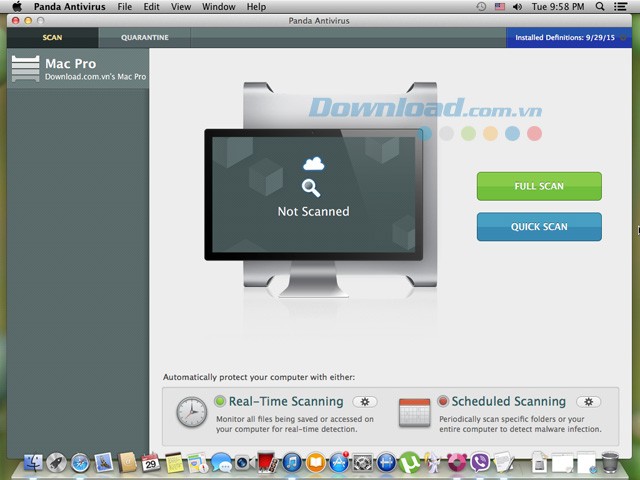The height and width of the screenshot is (480, 640).
Task: Open Scheduled Scanning gear settings
Action: pos(588,402)
